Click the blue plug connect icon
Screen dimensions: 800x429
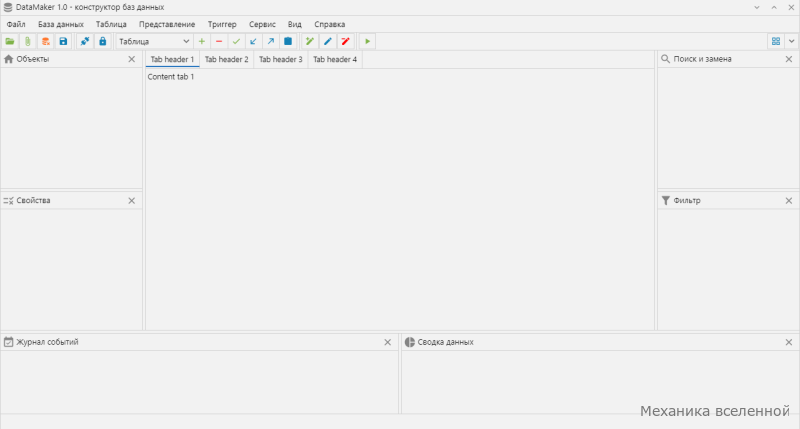[x=85, y=41]
